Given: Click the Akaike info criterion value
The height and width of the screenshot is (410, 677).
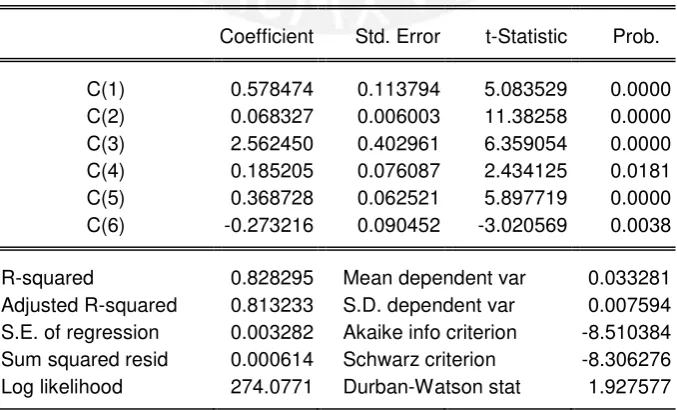Looking at the screenshot, I should point(626,332).
